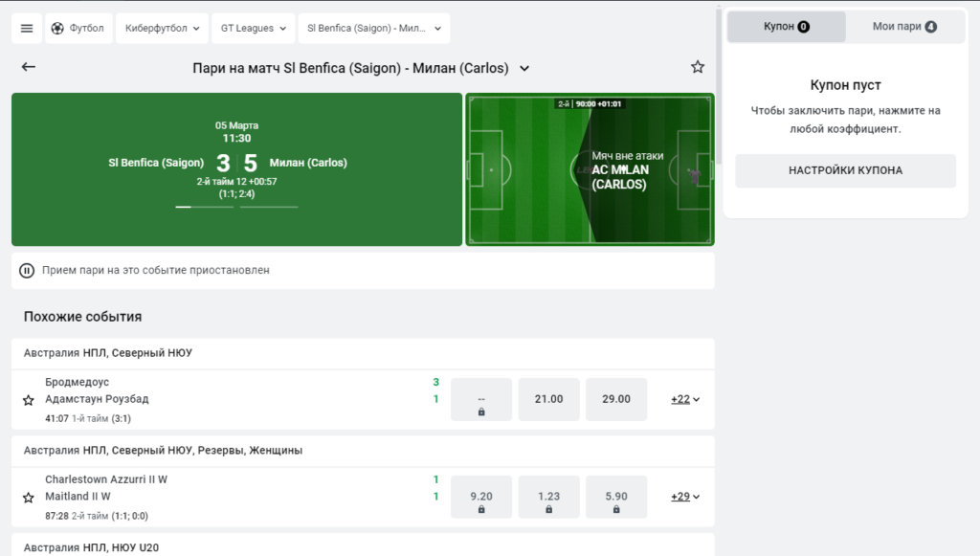Click the Мои пари counter badge 4
This screenshot has width=980, height=556.
pyautogui.click(x=930, y=26)
